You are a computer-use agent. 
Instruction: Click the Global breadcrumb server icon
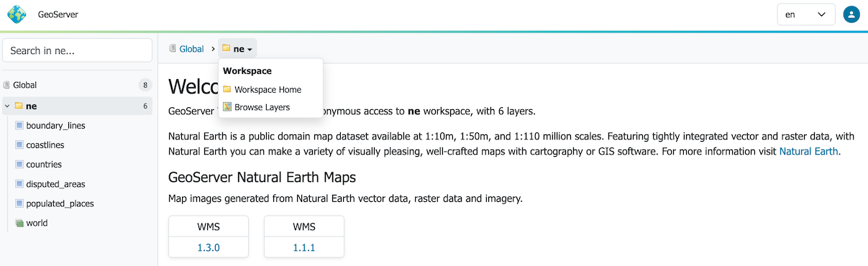[x=173, y=48]
